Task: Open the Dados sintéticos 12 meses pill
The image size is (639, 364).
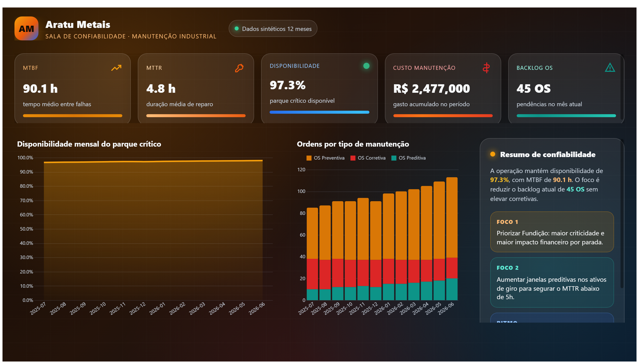Action: point(273,28)
